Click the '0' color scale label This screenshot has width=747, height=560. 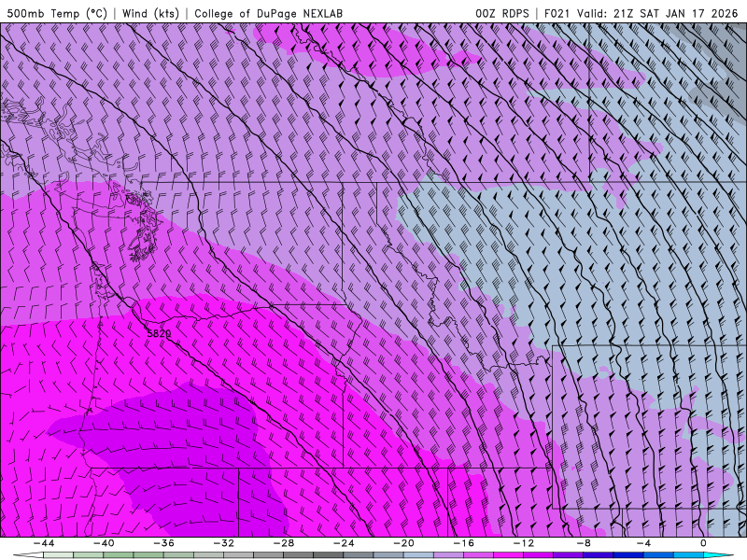pyautogui.click(x=704, y=543)
